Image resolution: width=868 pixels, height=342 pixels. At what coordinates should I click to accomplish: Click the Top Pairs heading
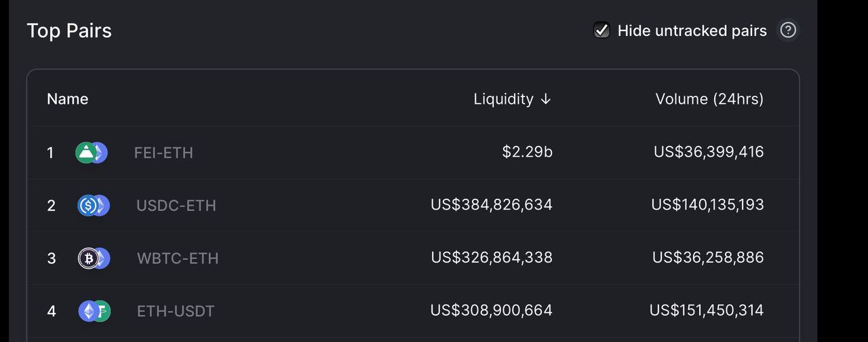(69, 31)
